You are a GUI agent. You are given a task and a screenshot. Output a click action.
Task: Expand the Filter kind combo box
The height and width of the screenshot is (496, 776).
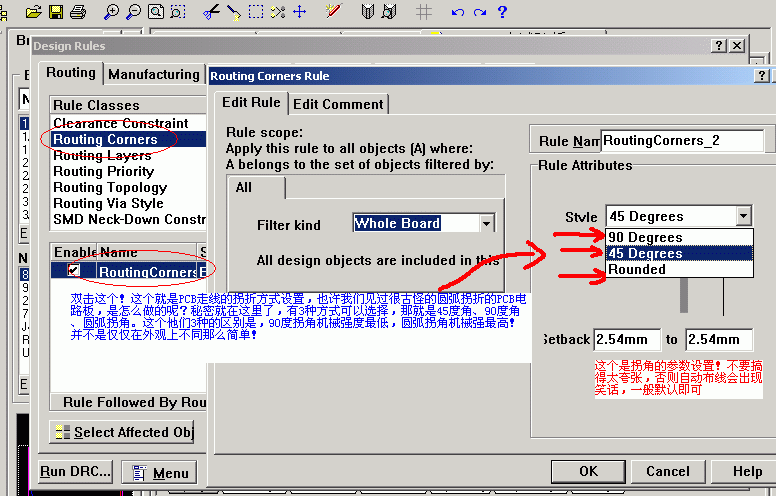click(x=486, y=224)
